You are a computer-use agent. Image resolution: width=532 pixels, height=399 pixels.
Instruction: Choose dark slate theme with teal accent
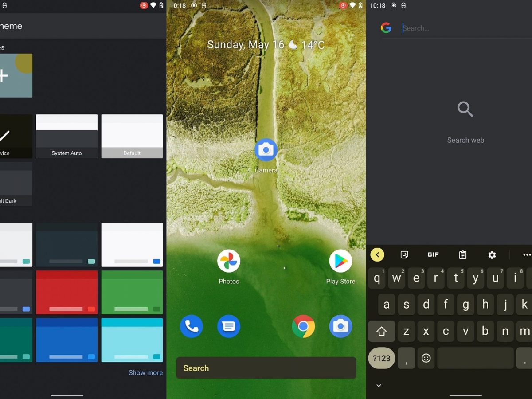point(66,244)
